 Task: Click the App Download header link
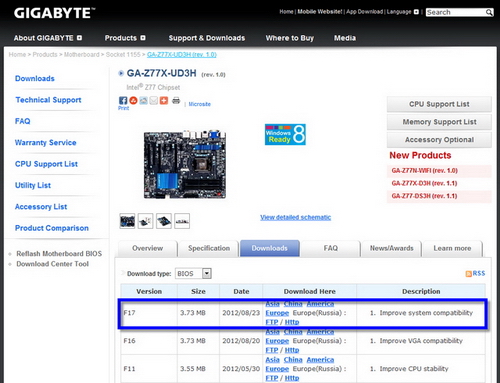click(364, 12)
